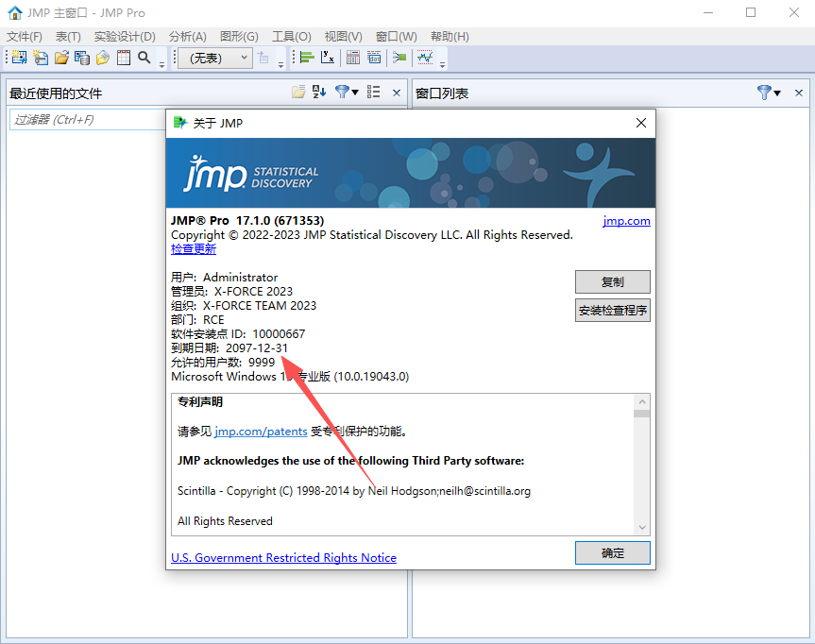Click the bring data table to front icon
The width and height of the screenshot is (815, 644).
tap(263, 58)
